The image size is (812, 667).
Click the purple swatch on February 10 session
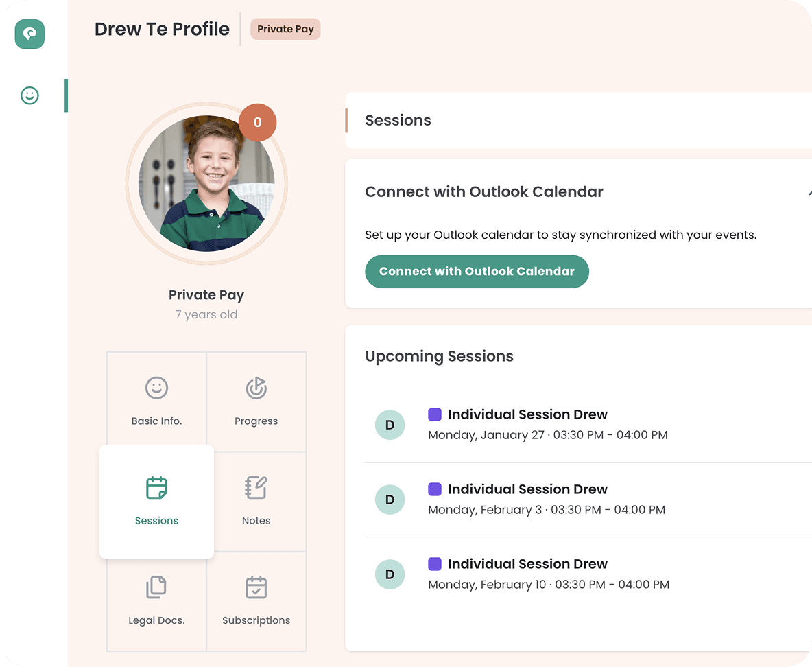(435, 564)
